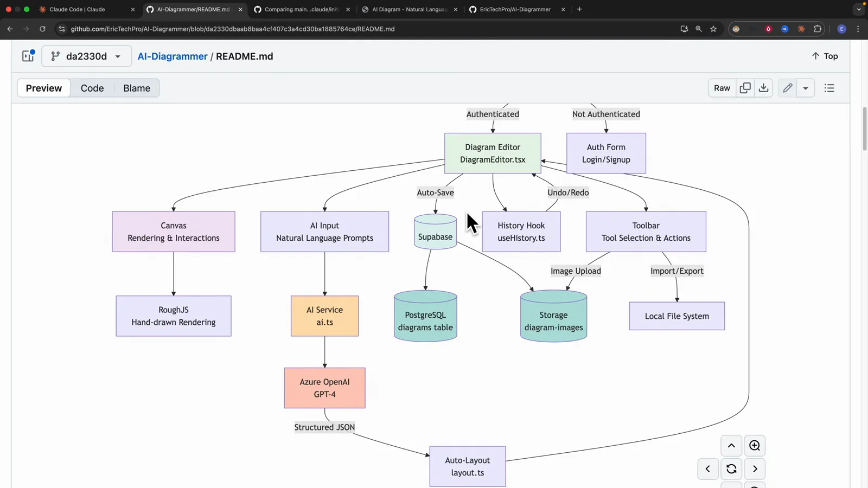
Task: Reset the diagram view
Action: coord(731,469)
